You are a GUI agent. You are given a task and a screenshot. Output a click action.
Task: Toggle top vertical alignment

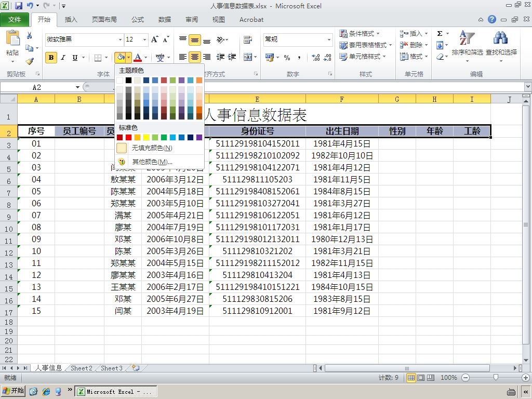coord(182,39)
